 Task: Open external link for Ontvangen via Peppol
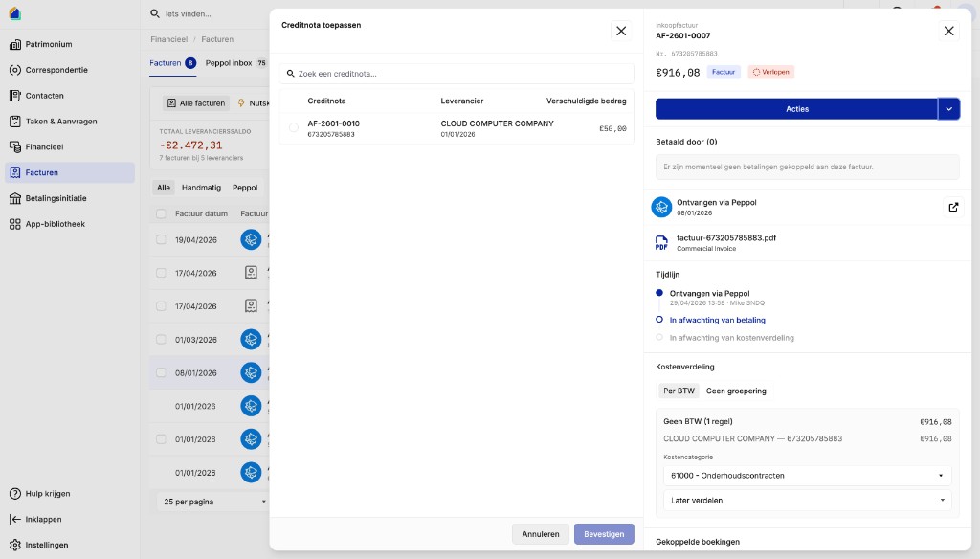pyautogui.click(x=953, y=207)
